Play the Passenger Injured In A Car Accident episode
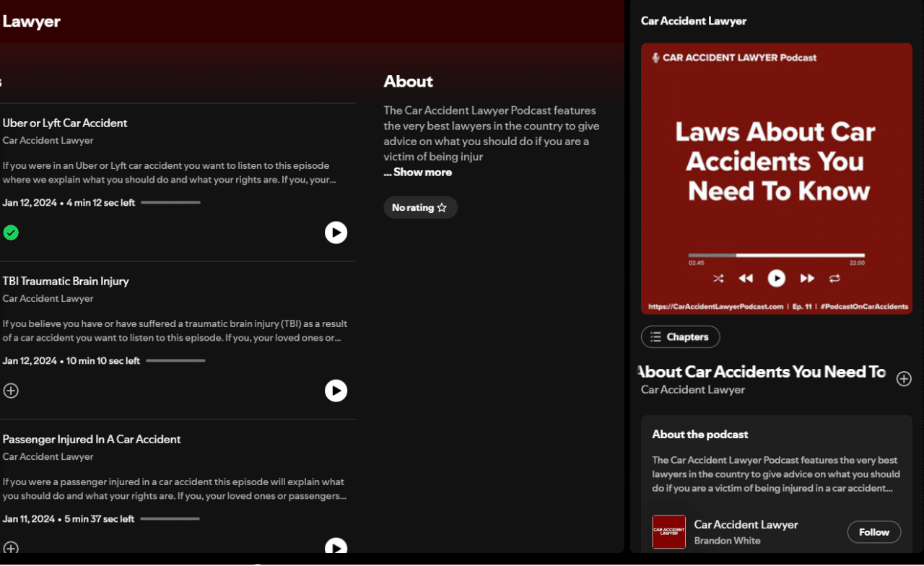Image resolution: width=924 pixels, height=566 pixels. tap(336, 546)
